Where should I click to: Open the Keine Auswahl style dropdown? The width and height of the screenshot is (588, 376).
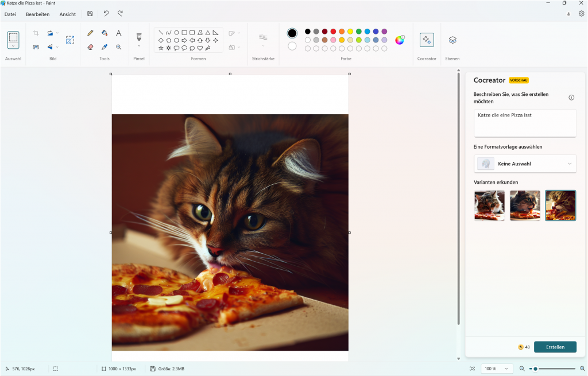tap(525, 164)
